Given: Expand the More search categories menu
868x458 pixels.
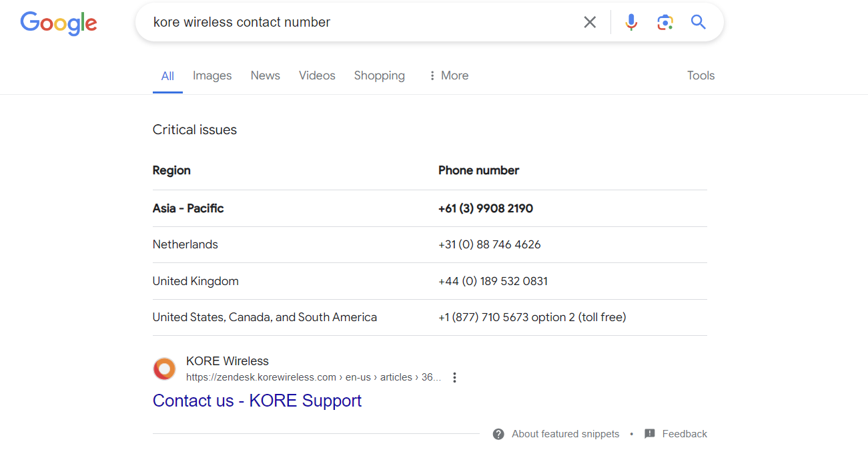Looking at the screenshot, I should 448,75.
